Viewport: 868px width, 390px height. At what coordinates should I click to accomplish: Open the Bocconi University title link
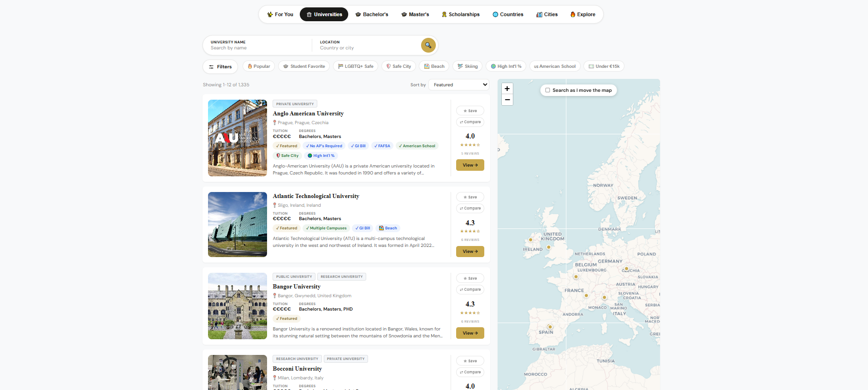pos(297,369)
